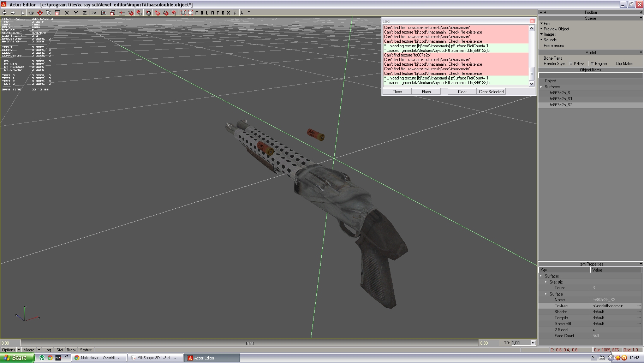Click Zoom Extents cube icon

click(183, 13)
